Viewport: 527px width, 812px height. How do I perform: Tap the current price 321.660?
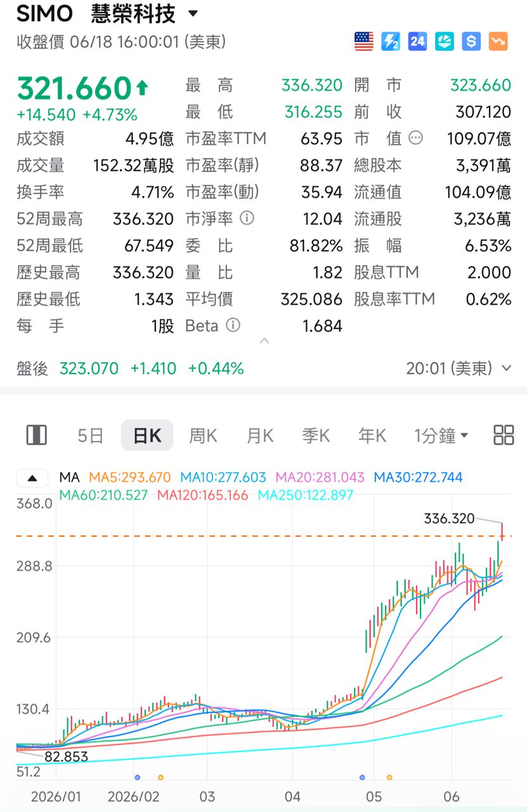[74, 88]
